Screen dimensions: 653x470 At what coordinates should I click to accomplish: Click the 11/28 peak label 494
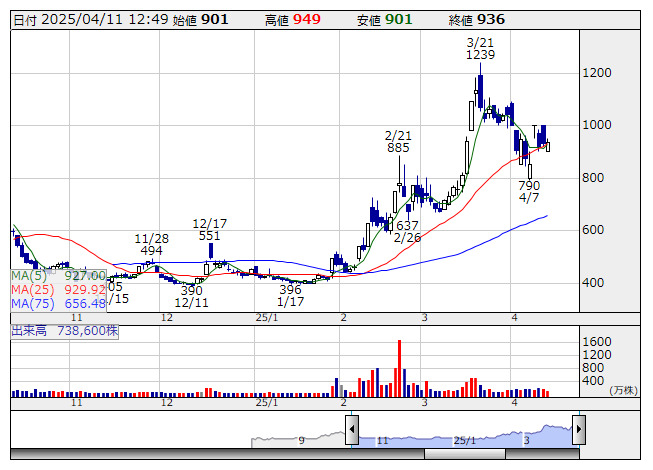click(x=151, y=250)
